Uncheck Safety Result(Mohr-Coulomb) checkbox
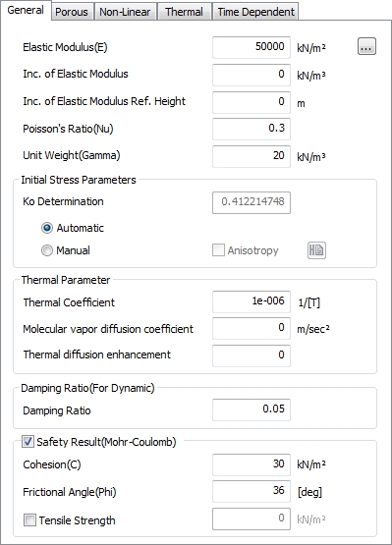The image size is (392, 545). tap(28, 442)
